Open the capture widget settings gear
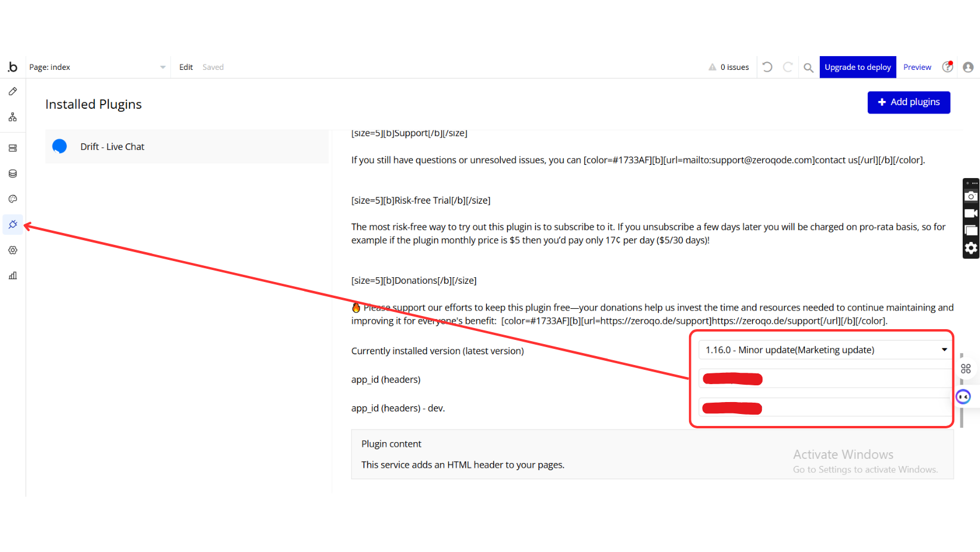The width and height of the screenshot is (980, 552). 971,248
